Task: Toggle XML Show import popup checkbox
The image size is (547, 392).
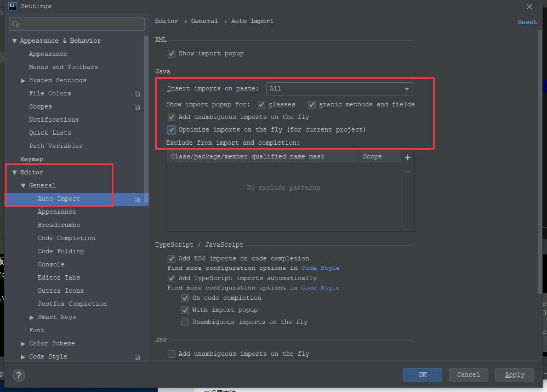Action: [x=172, y=54]
